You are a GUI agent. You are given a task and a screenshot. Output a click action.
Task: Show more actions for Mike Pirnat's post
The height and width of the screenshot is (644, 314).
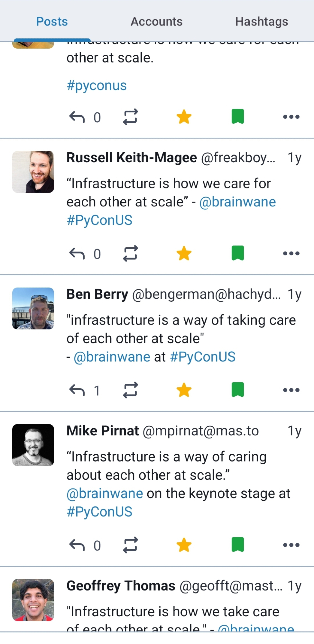tap(291, 545)
